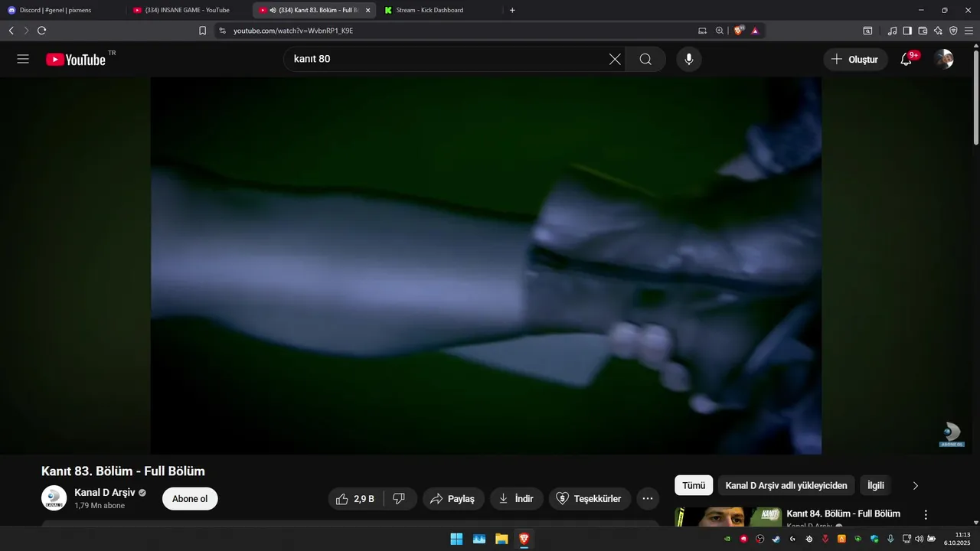Viewport: 980px width, 551px height.
Task: Open Kanal D Arşiv channel name link
Action: point(105,492)
